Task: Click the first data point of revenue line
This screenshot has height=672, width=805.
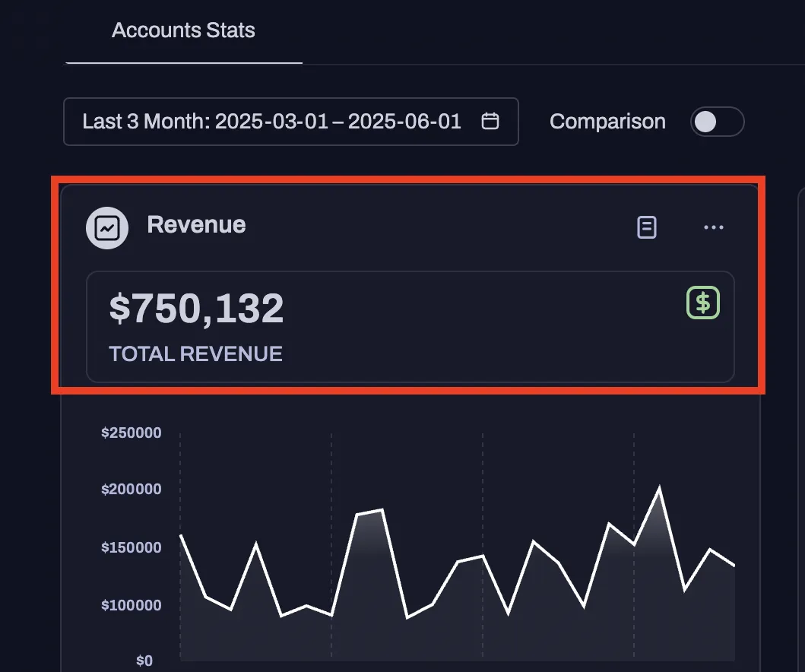Action: click(x=181, y=536)
